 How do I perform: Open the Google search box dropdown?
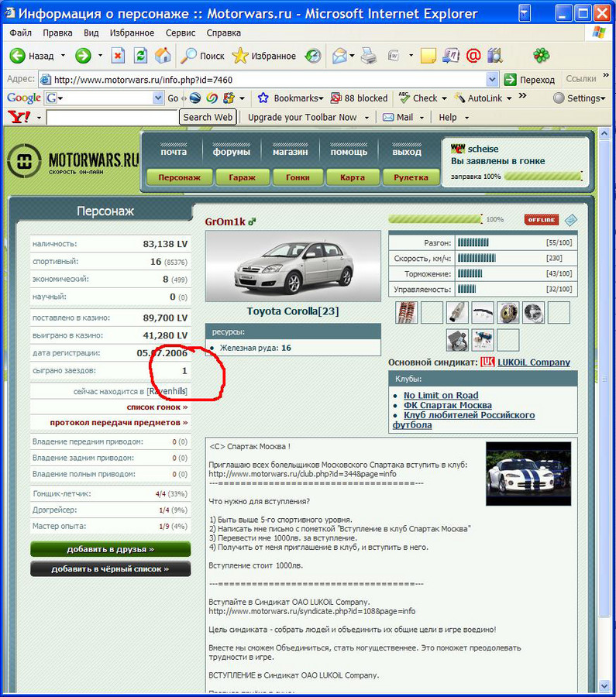[158, 98]
